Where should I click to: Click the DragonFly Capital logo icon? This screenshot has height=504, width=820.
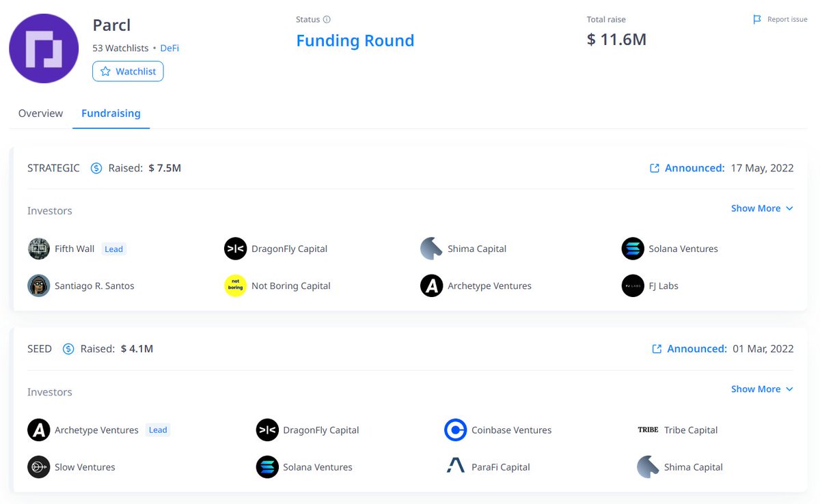[x=235, y=249]
